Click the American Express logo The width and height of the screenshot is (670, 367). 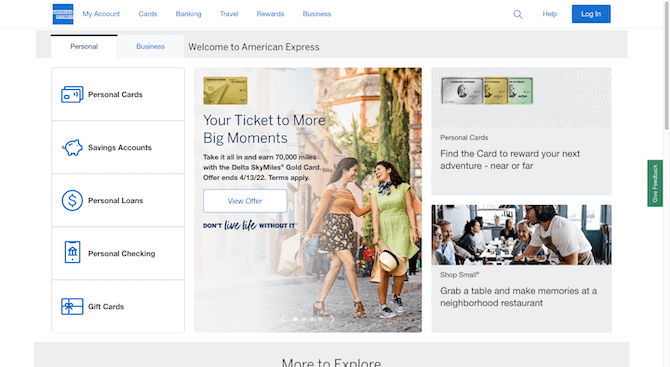click(63, 14)
